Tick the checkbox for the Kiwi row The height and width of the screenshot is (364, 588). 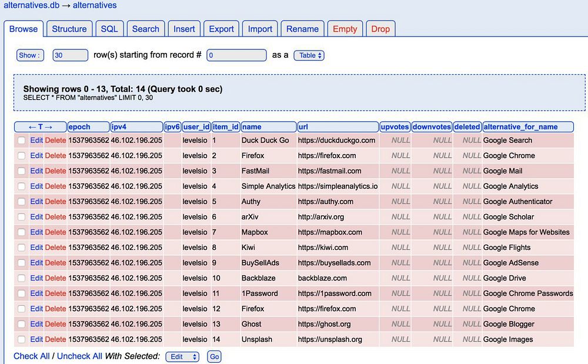click(21, 248)
